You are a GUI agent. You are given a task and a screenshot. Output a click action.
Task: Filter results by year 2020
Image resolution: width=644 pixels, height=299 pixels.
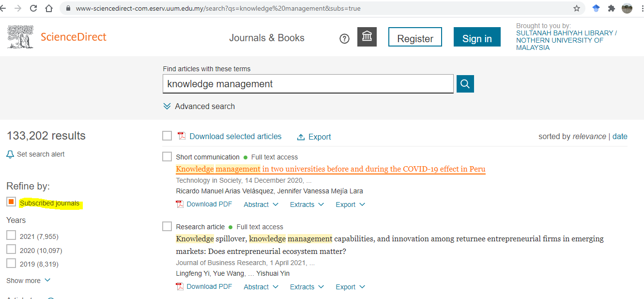pyautogui.click(x=11, y=250)
